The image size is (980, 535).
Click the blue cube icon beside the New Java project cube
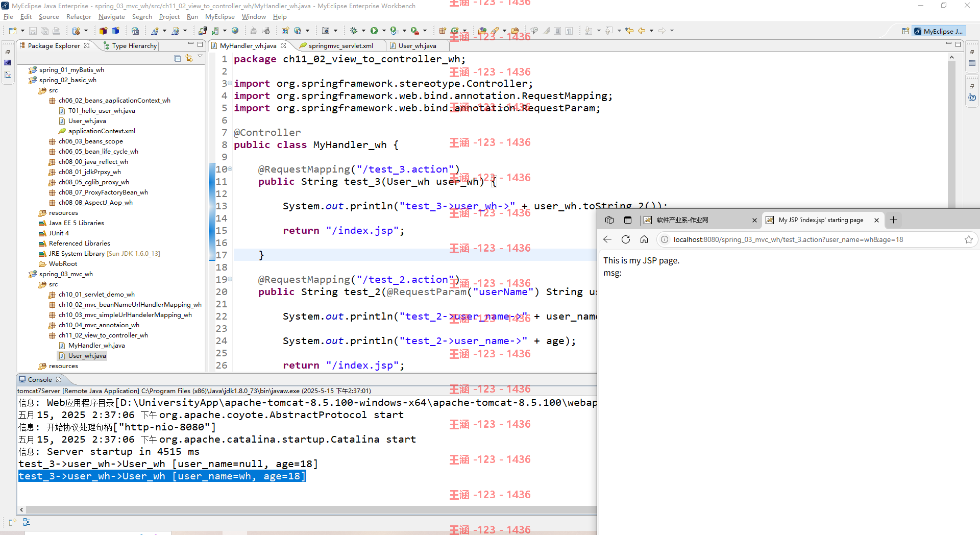point(115,31)
